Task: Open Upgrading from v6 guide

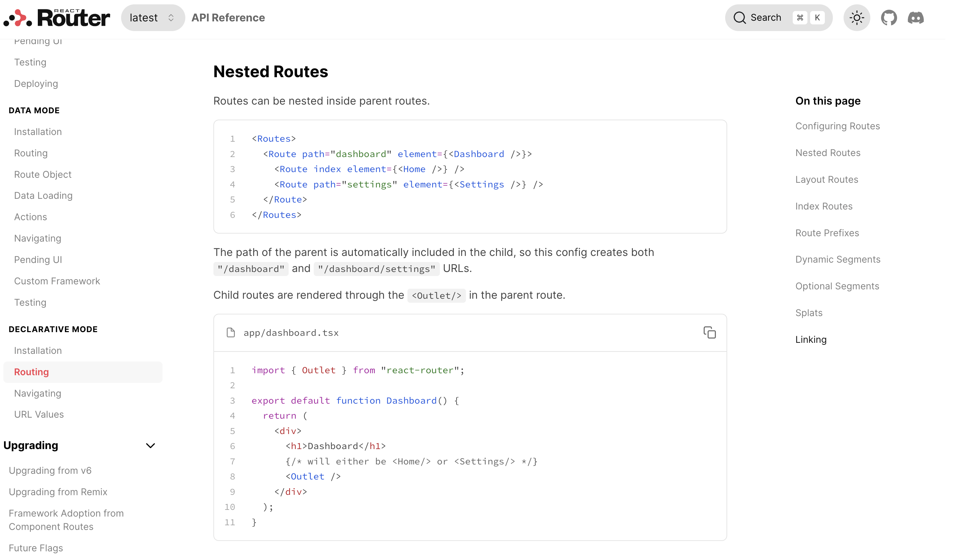Action: click(50, 470)
